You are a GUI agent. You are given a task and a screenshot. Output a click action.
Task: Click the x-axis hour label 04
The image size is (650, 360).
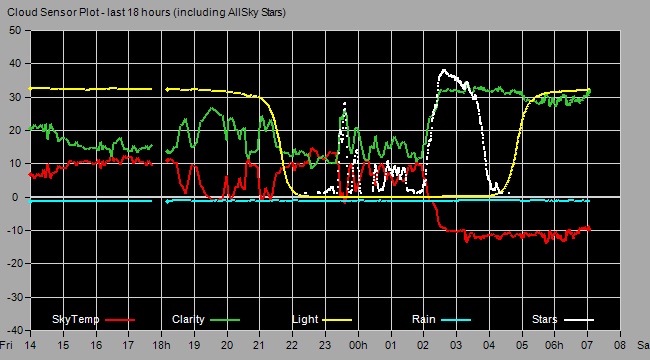[x=489, y=345]
